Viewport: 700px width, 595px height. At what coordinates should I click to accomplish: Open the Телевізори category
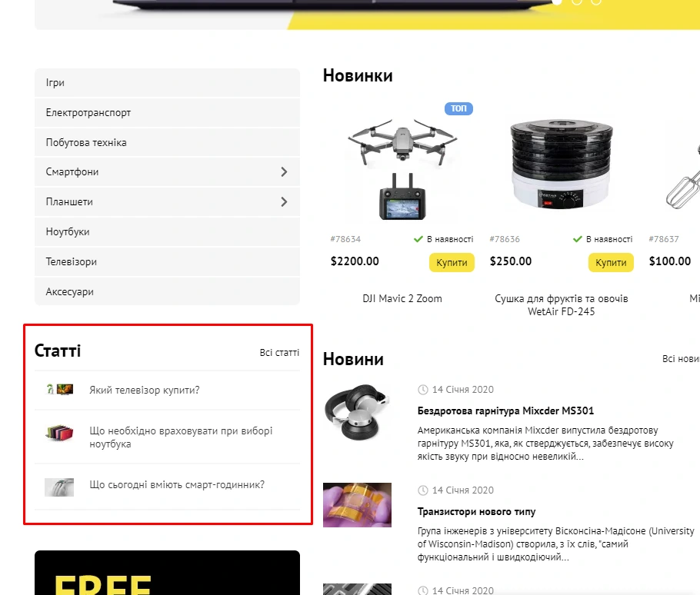coord(167,262)
